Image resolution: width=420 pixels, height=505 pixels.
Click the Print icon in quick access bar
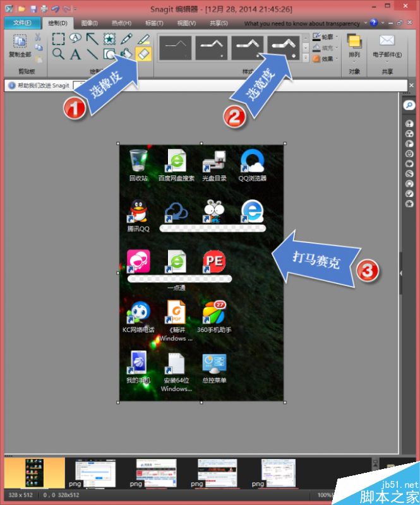coord(44,9)
